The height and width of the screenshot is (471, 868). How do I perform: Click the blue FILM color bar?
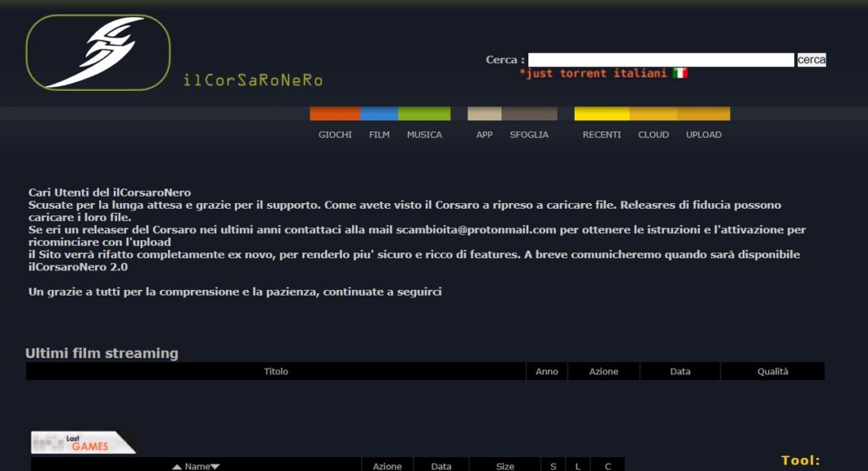pos(380,114)
